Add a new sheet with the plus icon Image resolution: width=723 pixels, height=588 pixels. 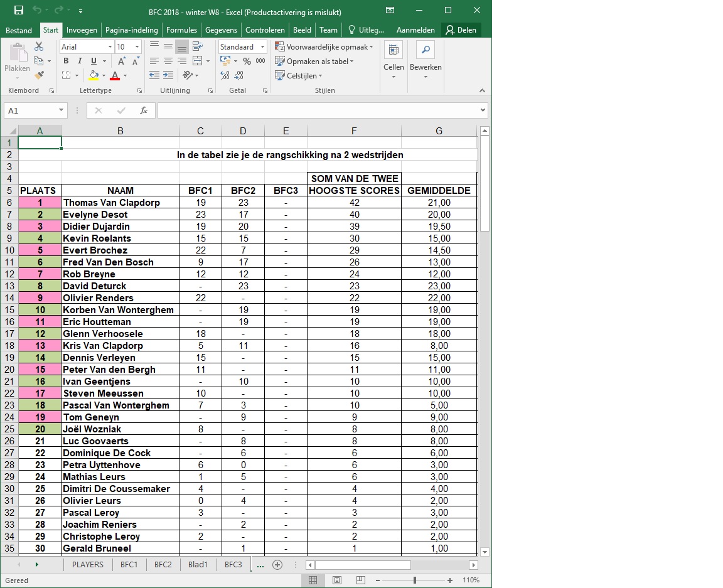(x=277, y=565)
